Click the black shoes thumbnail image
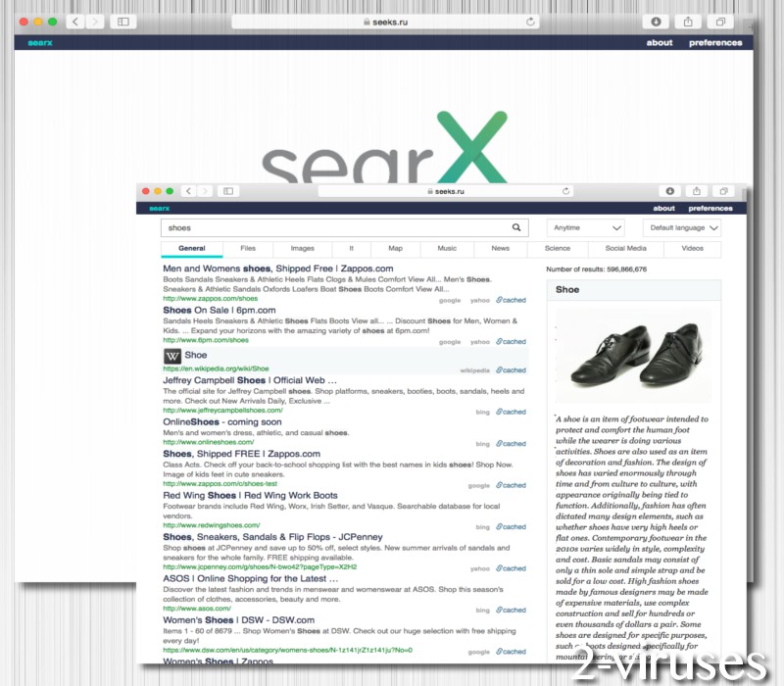Viewport: 784px width, 686px height. pos(633,356)
